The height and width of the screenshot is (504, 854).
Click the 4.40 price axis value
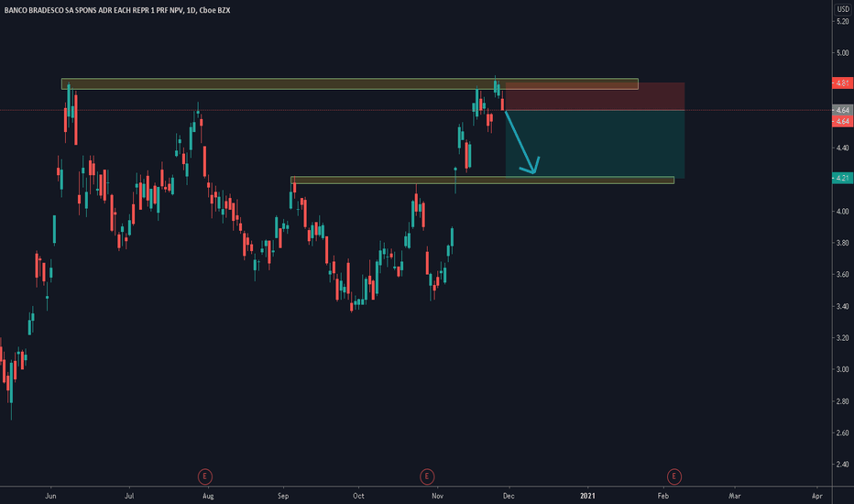843,148
